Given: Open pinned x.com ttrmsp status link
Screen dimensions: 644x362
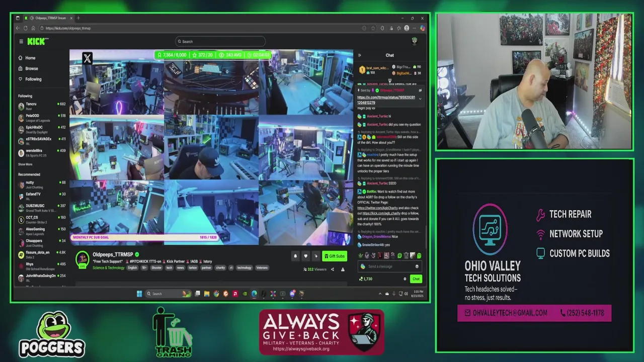Looking at the screenshot, I should click(x=386, y=100).
